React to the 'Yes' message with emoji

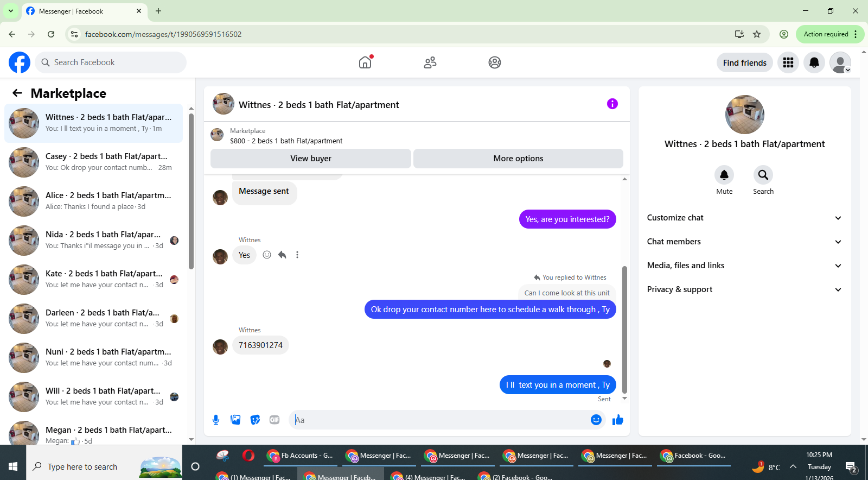[267, 255]
